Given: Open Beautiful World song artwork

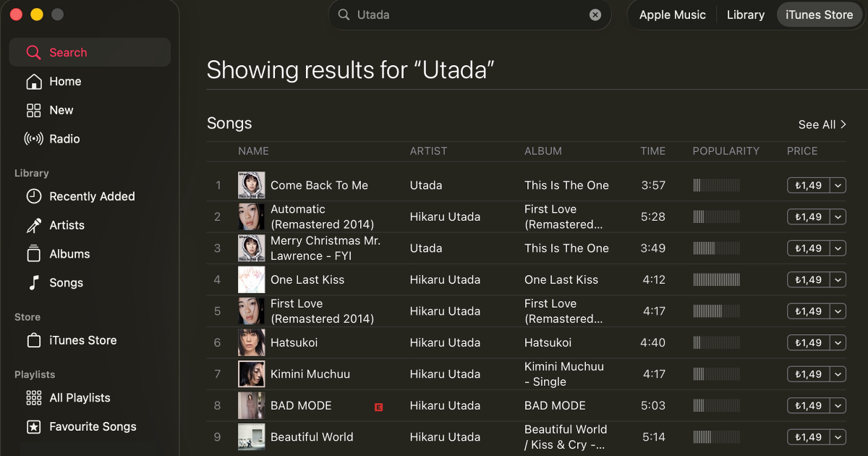Looking at the screenshot, I should tap(252, 437).
